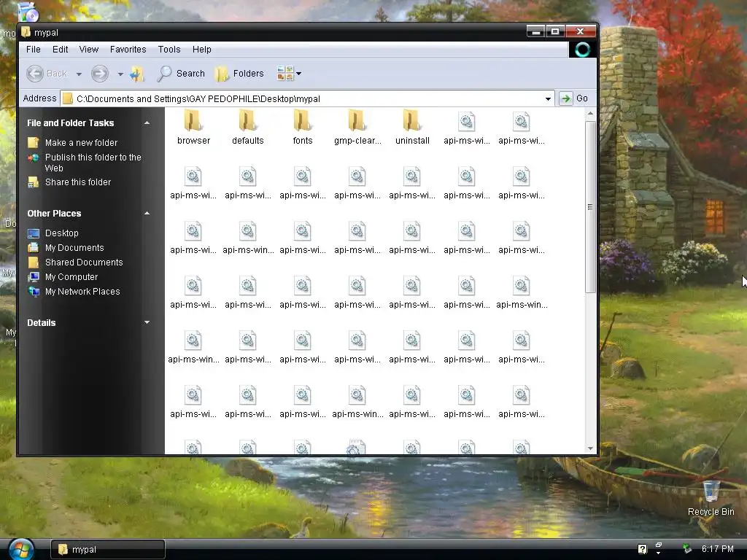The width and height of the screenshot is (747, 560).
Task: Collapse the File and Folder Tasks panel
Action: point(147,122)
